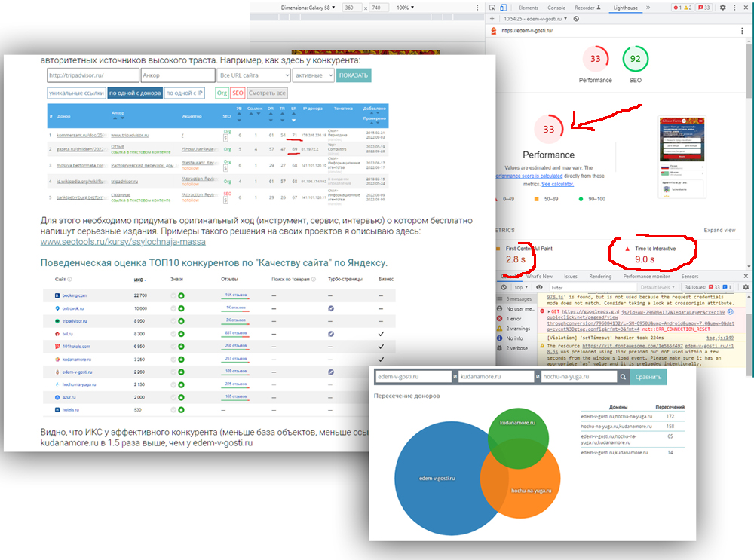Click the Recorder tab flask icon
The image size is (754, 560).
click(x=599, y=8)
